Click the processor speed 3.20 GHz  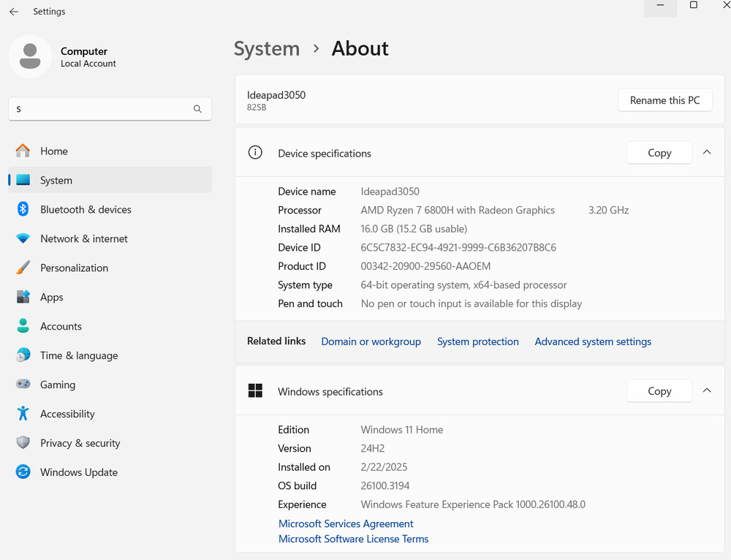tap(608, 211)
